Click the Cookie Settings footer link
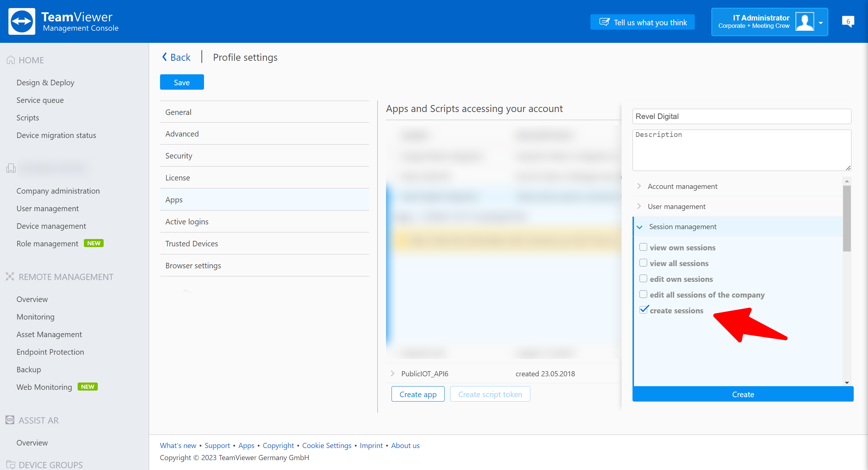Image resolution: width=868 pixels, height=470 pixels. click(x=327, y=445)
